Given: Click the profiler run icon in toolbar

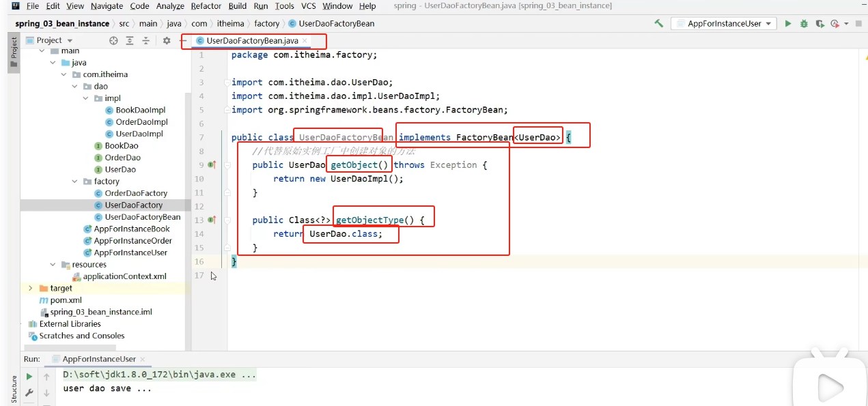Looking at the screenshot, I should click(835, 23).
